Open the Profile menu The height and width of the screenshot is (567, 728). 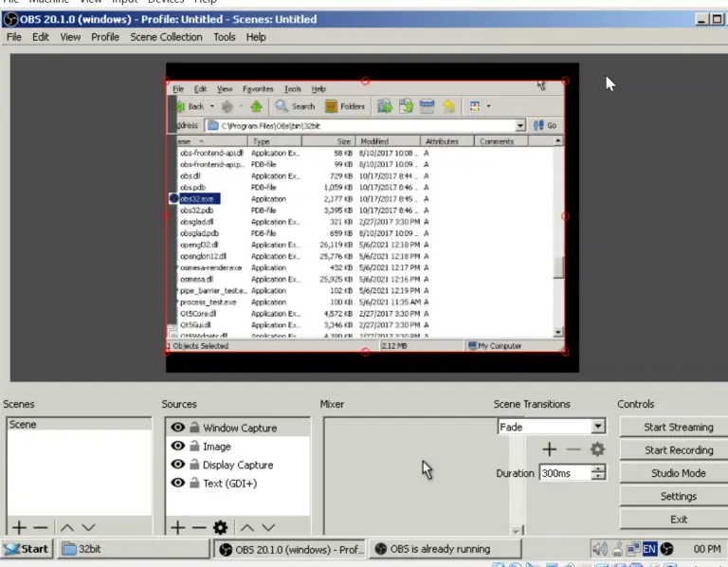tap(105, 37)
